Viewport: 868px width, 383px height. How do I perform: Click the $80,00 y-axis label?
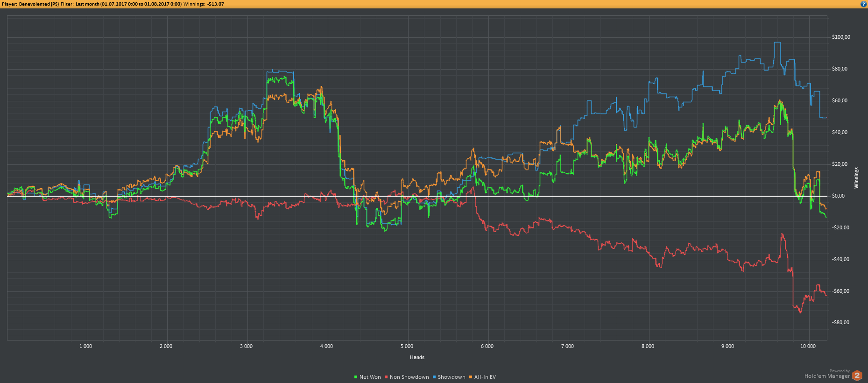pyautogui.click(x=840, y=69)
